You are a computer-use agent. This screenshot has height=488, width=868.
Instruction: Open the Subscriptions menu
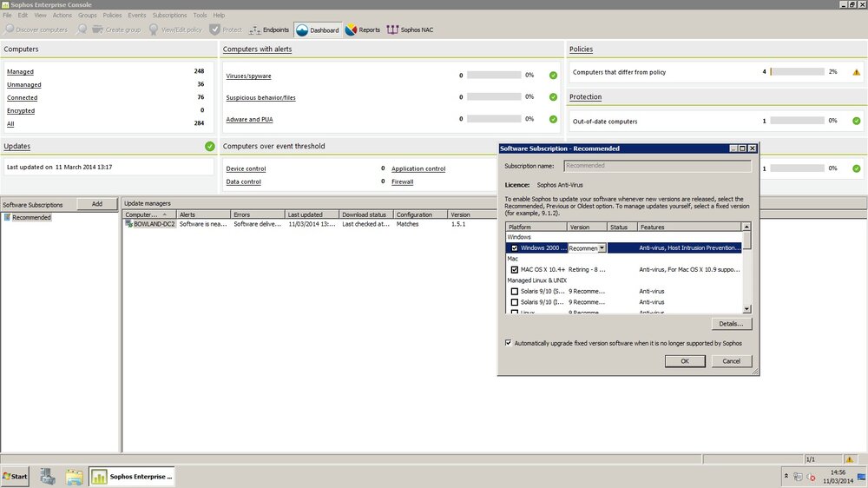(x=169, y=15)
